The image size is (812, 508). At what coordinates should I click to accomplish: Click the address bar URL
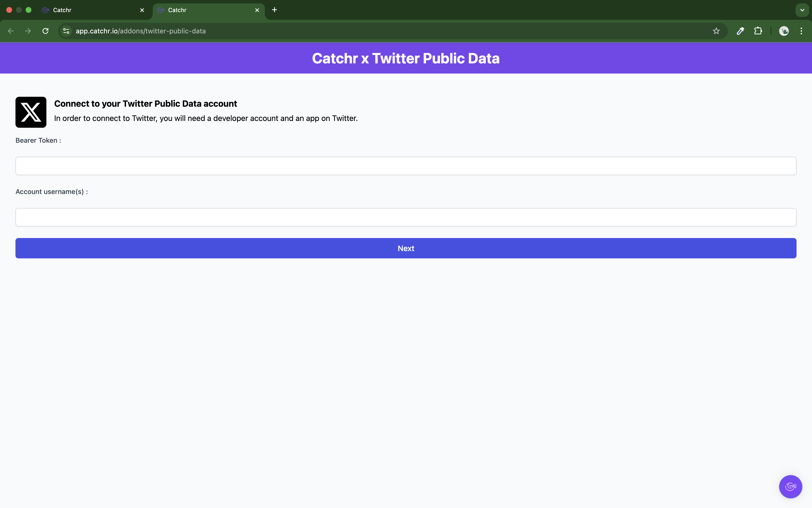(x=141, y=31)
